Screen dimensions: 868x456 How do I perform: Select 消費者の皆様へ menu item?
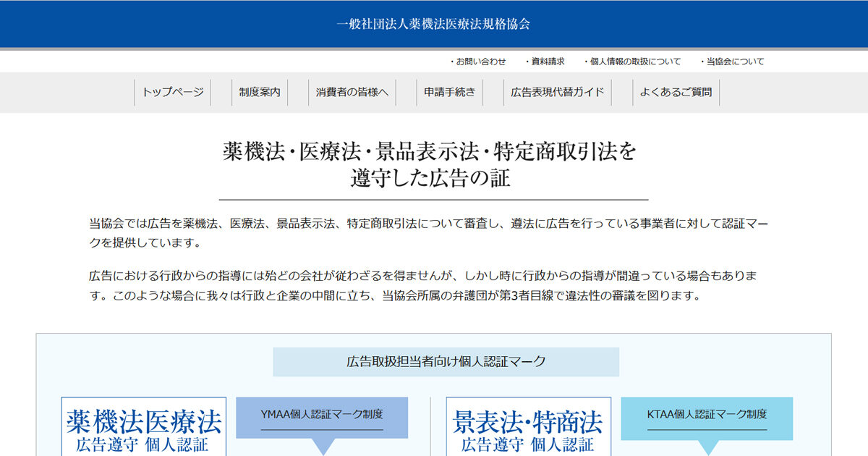(x=352, y=93)
